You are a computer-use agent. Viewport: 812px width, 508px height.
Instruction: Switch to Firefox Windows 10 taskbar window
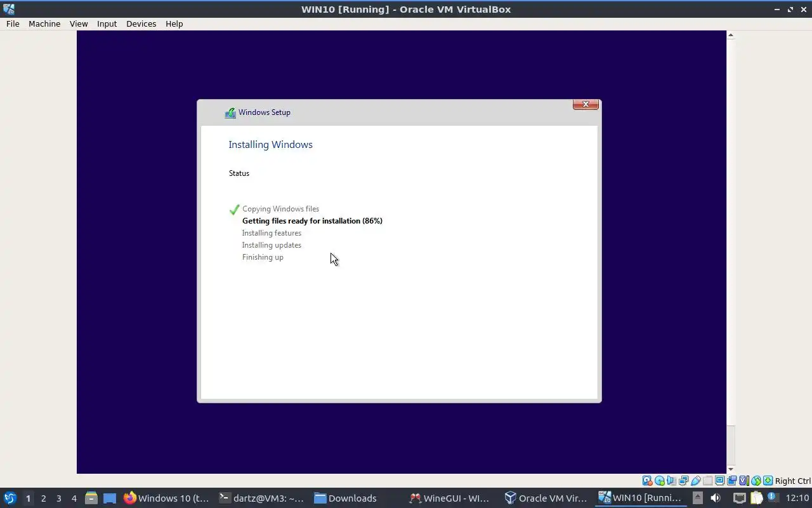point(166,498)
